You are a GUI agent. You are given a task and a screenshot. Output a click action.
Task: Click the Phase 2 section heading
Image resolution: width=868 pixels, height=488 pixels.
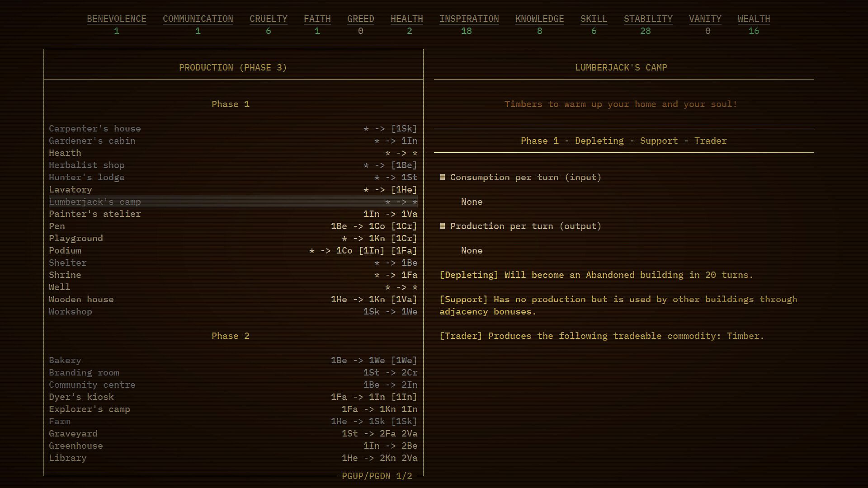[231, 336]
